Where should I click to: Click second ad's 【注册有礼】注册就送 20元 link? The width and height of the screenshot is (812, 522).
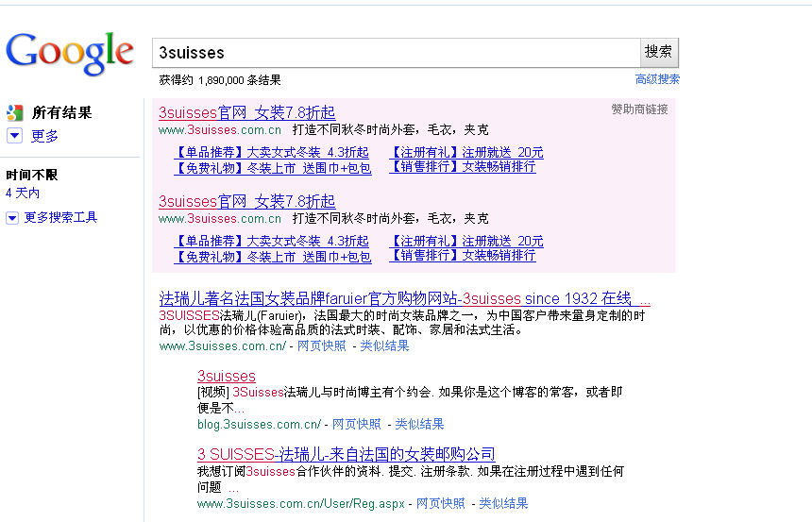[x=466, y=241]
